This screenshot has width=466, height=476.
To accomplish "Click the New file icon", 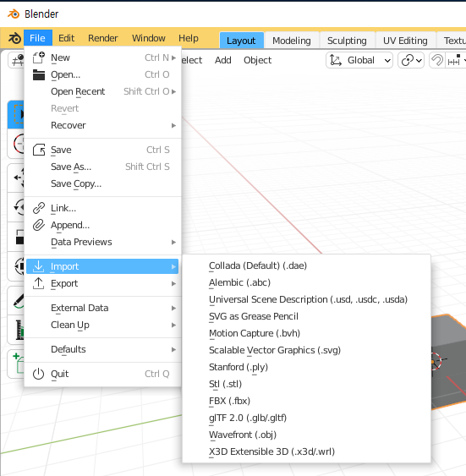I will coord(39,57).
